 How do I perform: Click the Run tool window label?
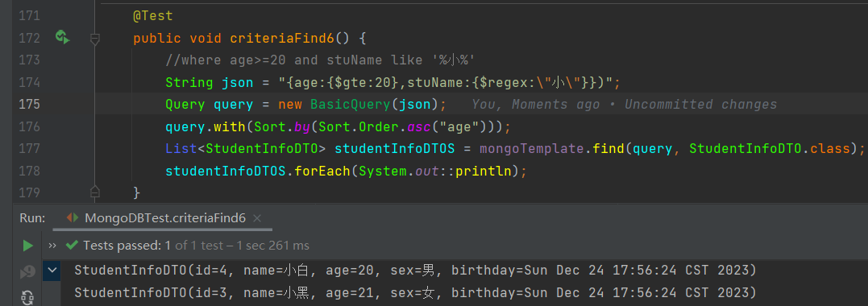(32, 218)
